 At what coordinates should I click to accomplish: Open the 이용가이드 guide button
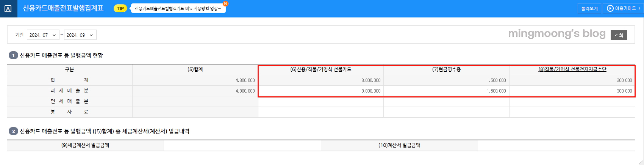click(623, 8)
